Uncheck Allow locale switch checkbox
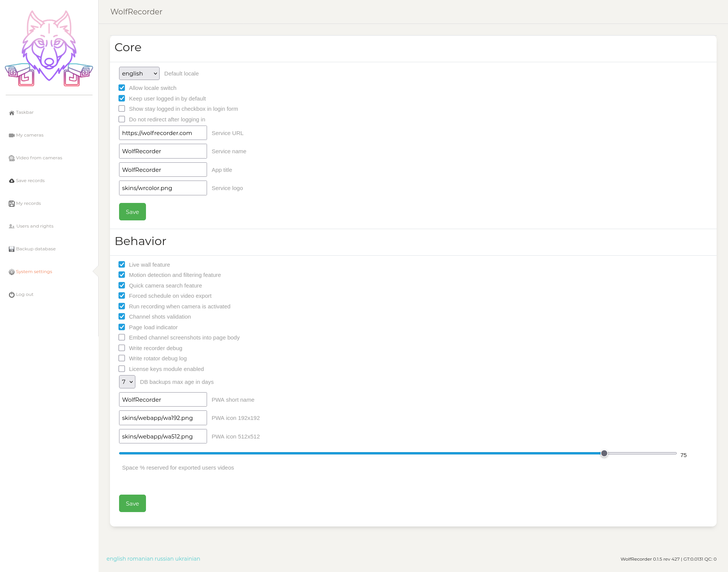 122,88
